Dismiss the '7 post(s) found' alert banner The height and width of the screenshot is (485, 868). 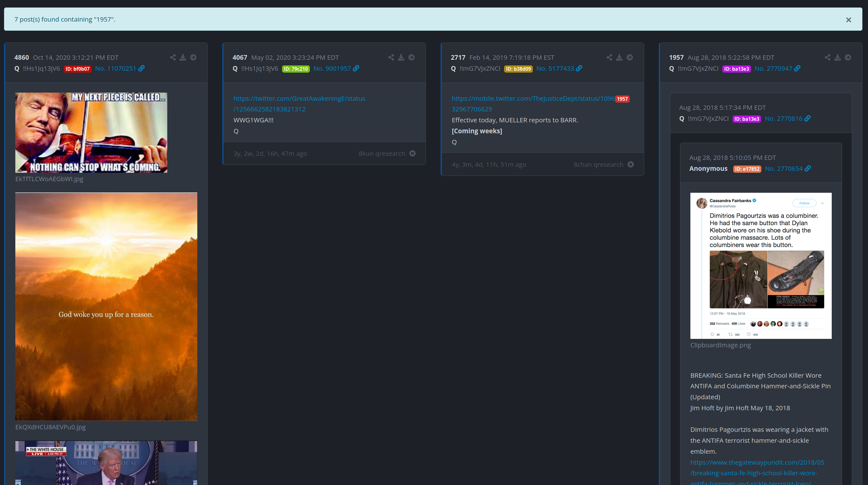(848, 20)
